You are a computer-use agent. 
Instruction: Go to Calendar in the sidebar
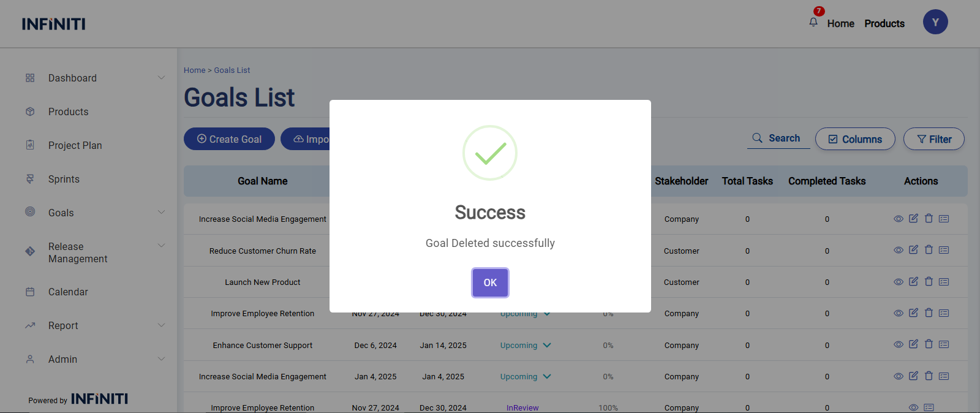point(68,292)
